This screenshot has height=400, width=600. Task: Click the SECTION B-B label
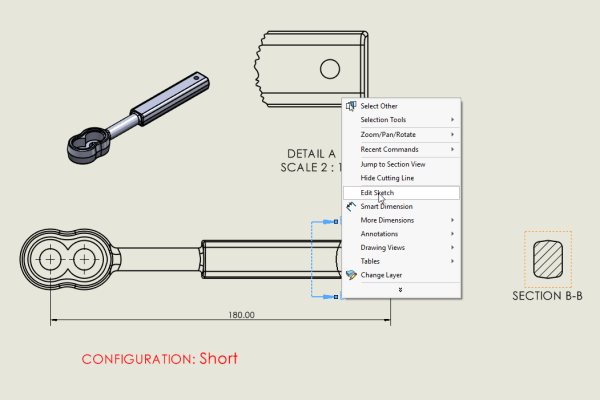548,296
